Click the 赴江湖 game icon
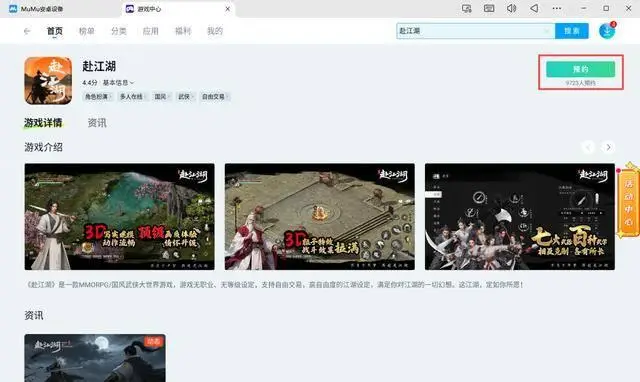 pyautogui.click(x=48, y=81)
